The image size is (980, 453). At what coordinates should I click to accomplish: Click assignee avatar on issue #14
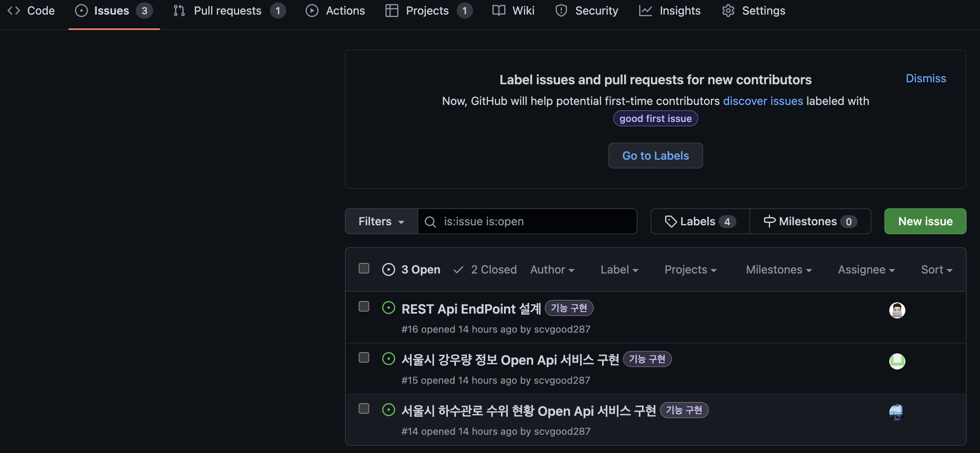point(897,412)
